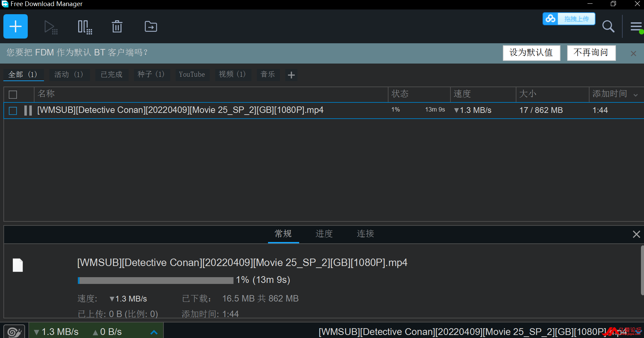The height and width of the screenshot is (338, 644).
Task: Click the 17 / 862 MB size cell
Action: (541, 110)
